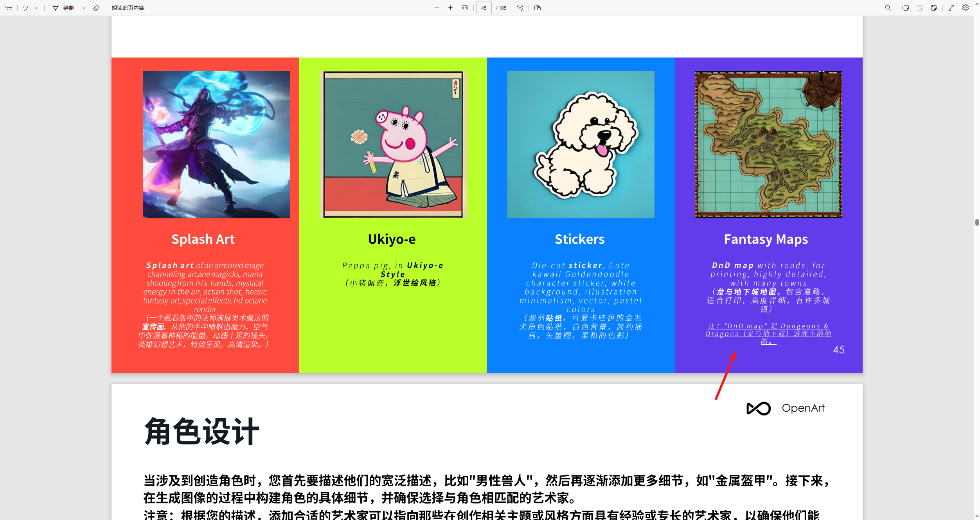Open the table of contents sidebar
This screenshot has width=980, height=520.
(x=9, y=8)
